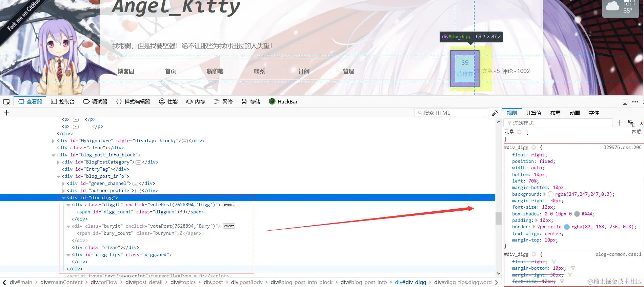Open the 存储 storage tab

[251, 101]
